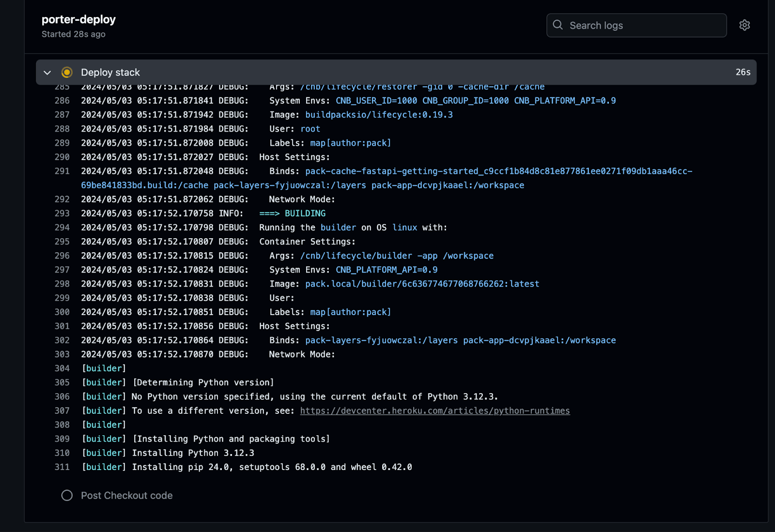The width and height of the screenshot is (775, 532).
Task: Open the log settings gear icon
Action: [x=744, y=25]
